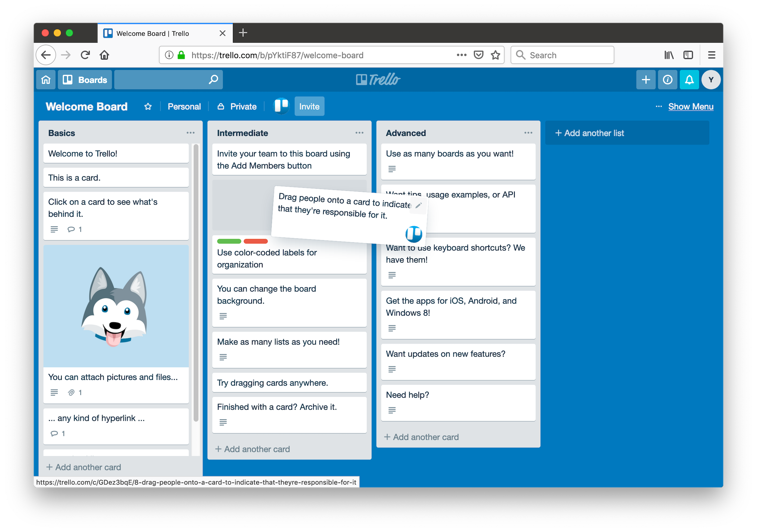The height and width of the screenshot is (532, 757).
Task: Select the Personal workspace menu item
Action: coord(184,106)
